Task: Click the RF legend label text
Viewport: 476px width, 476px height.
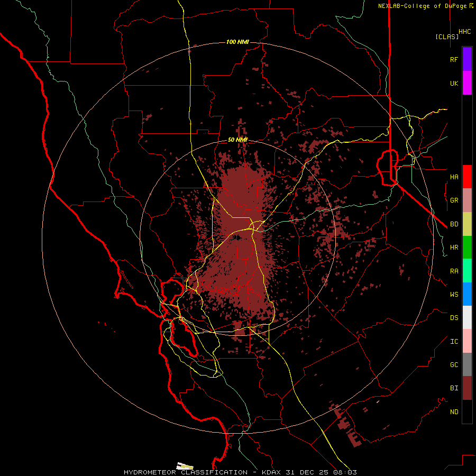Action: [454, 59]
